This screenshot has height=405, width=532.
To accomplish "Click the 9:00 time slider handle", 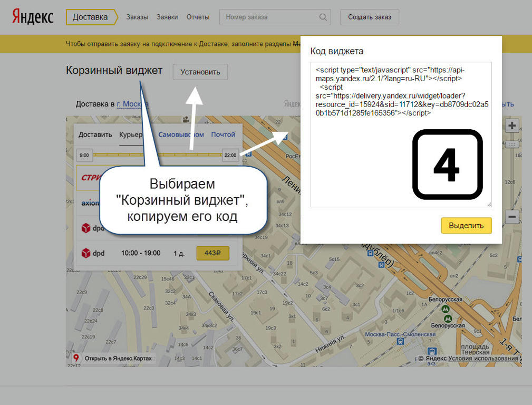I will [x=84, y=156].
